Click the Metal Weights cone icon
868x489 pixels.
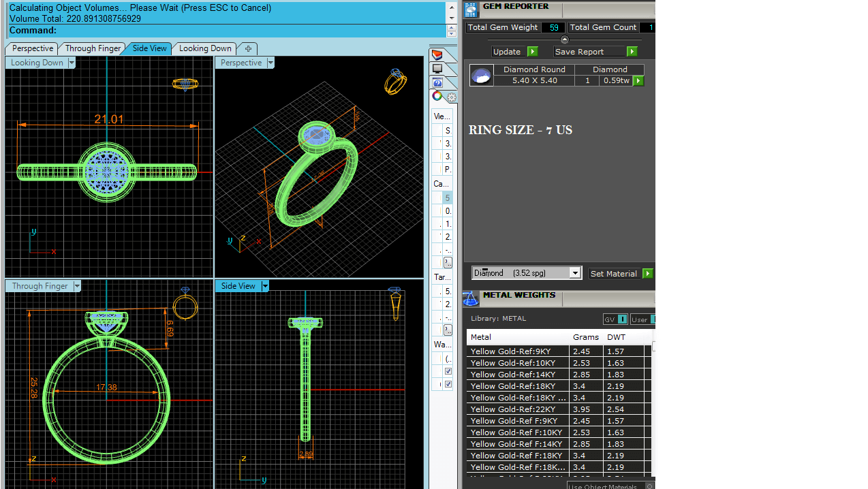tap(471, 298)
